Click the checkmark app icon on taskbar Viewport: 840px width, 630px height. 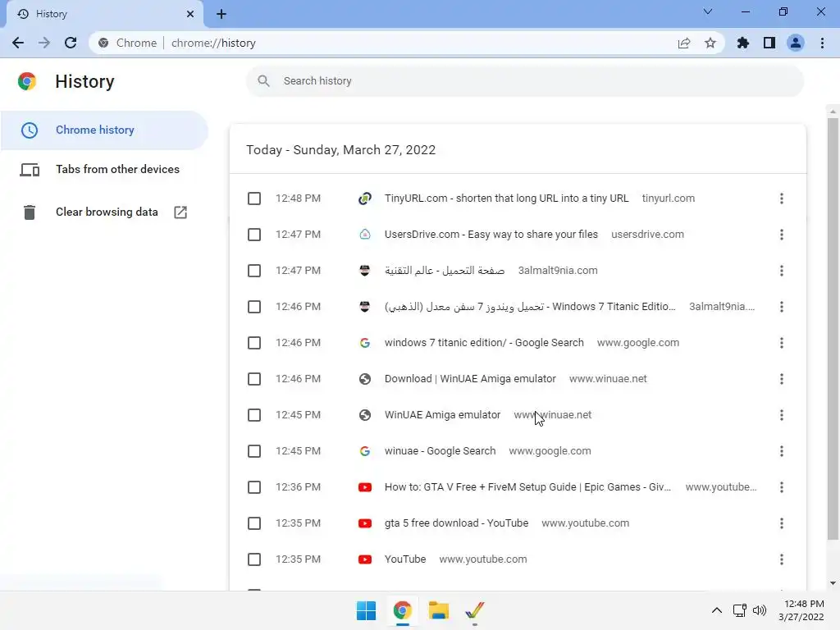pyautogui.click(x=475, y=610)
